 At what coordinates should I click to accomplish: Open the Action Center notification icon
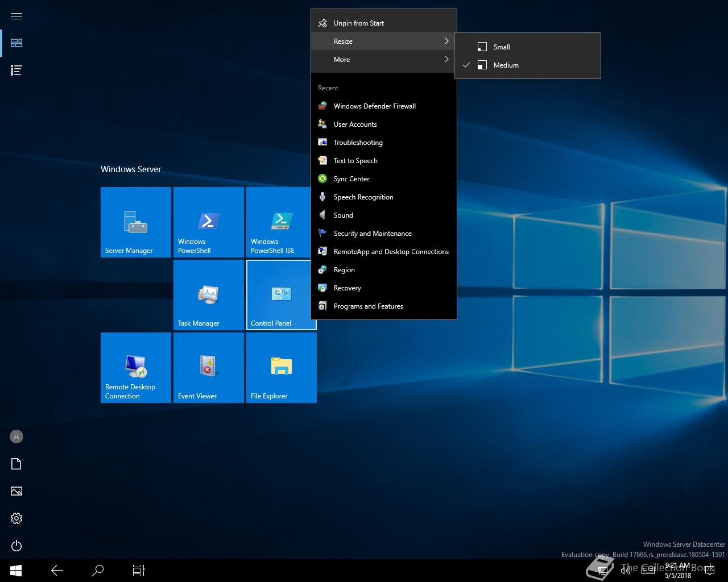click(x=710, y=571)
